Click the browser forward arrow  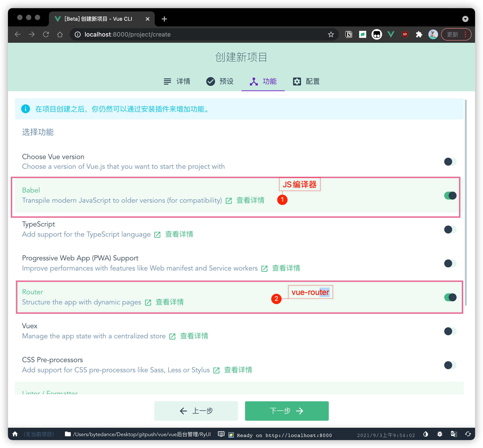coord(32,34)
